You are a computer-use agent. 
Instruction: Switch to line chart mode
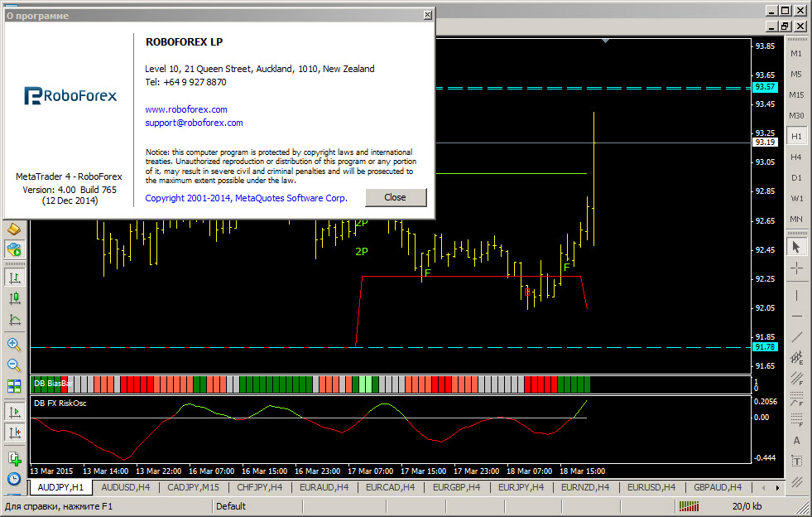pyautogui.click(x=15, y=320)
